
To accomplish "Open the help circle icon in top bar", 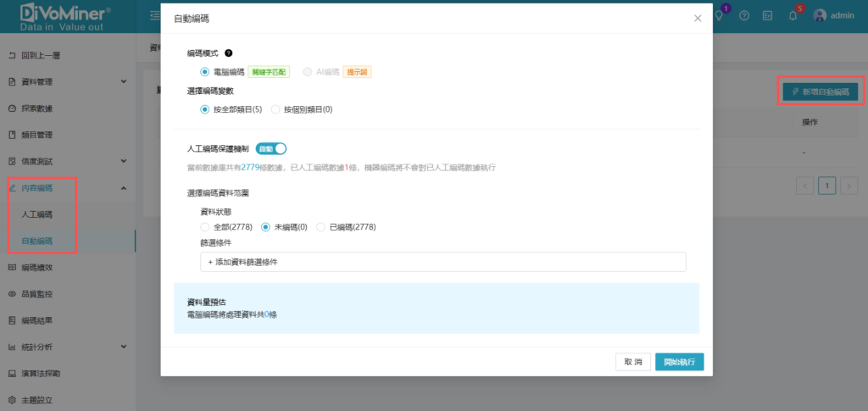I will [744, 15].
